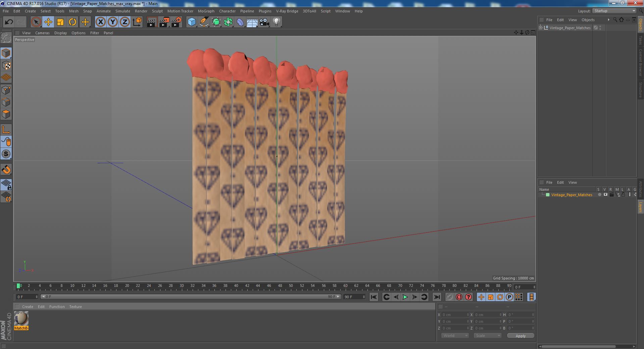
Task: Click the Enable Axis icon
Action: point(6,130)
